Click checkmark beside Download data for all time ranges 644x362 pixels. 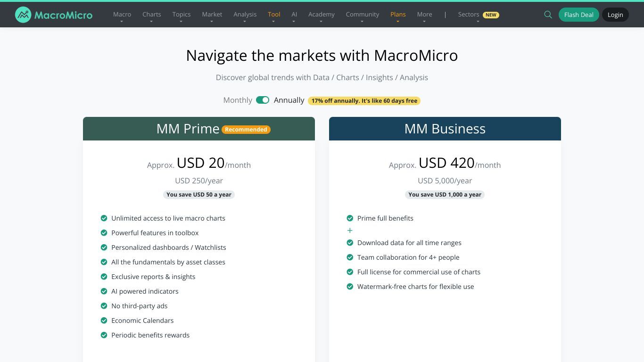click(x=350, y=243)
